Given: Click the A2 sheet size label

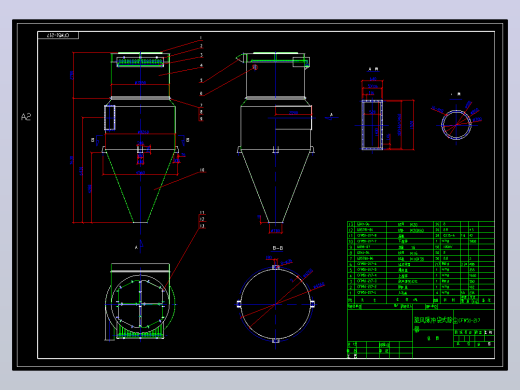Looking at the screenshot, I should click(x=26, y=117).
